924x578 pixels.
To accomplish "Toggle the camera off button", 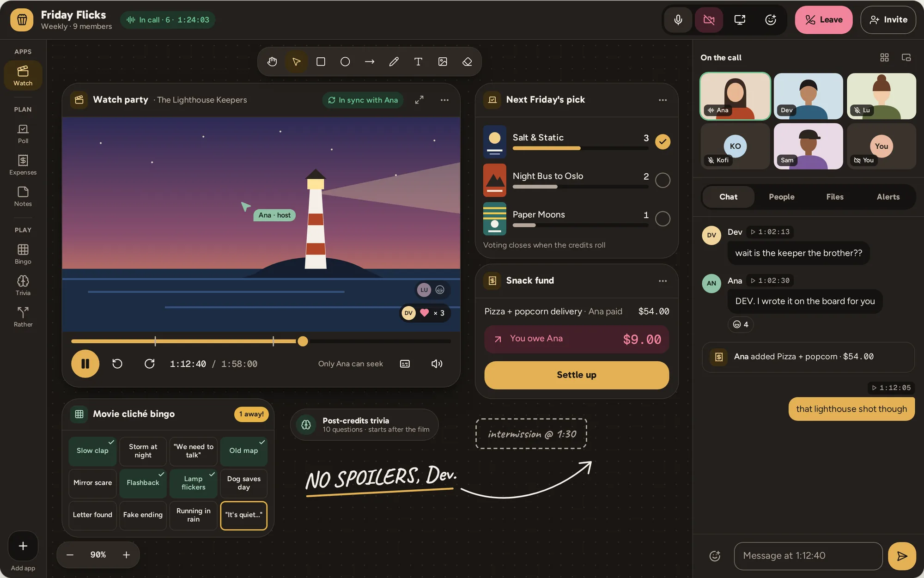I will point(709,19).
